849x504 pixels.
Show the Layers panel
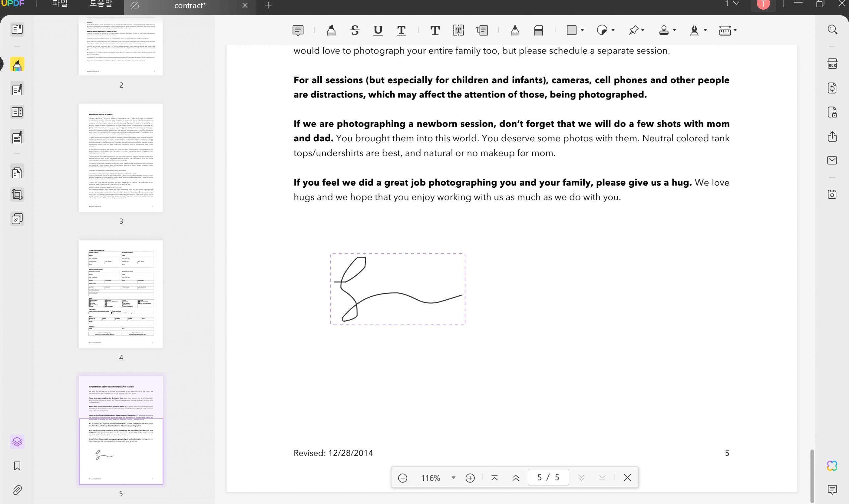17,442
